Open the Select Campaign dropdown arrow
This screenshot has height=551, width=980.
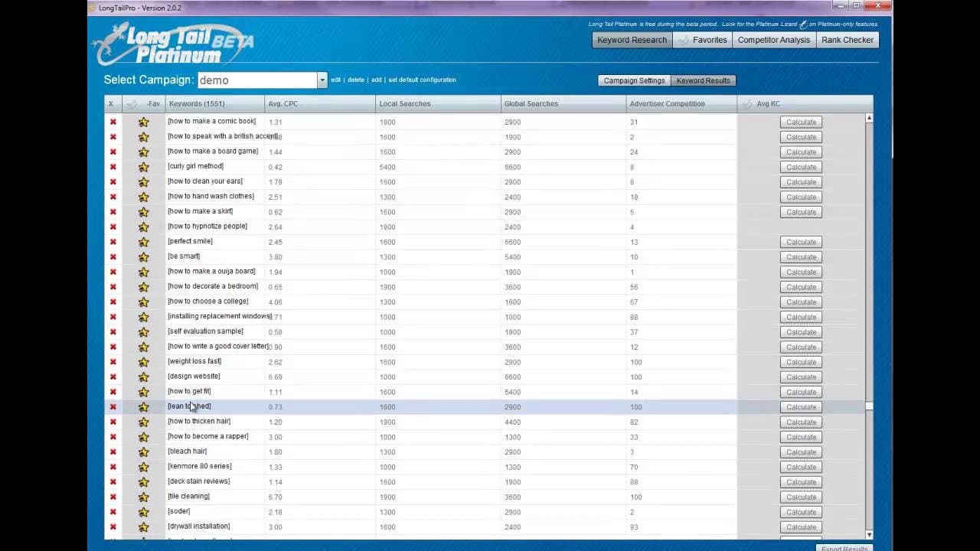click(322, 80)
